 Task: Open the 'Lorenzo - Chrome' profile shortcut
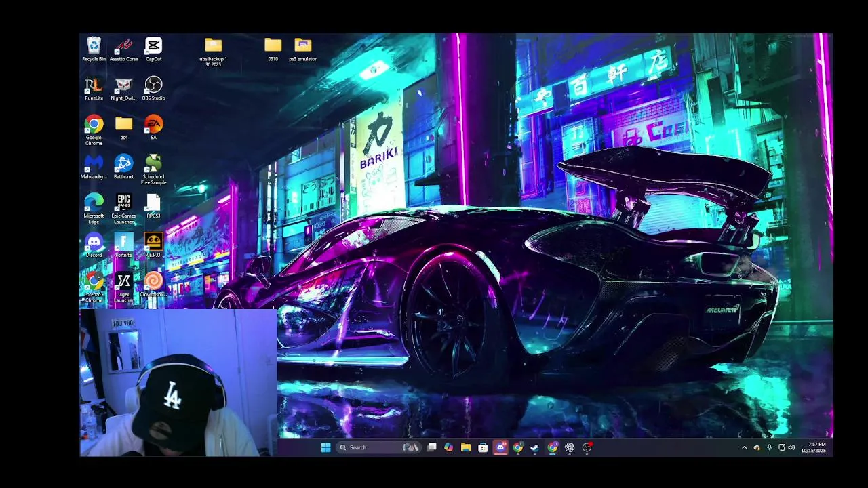[94, 288]
